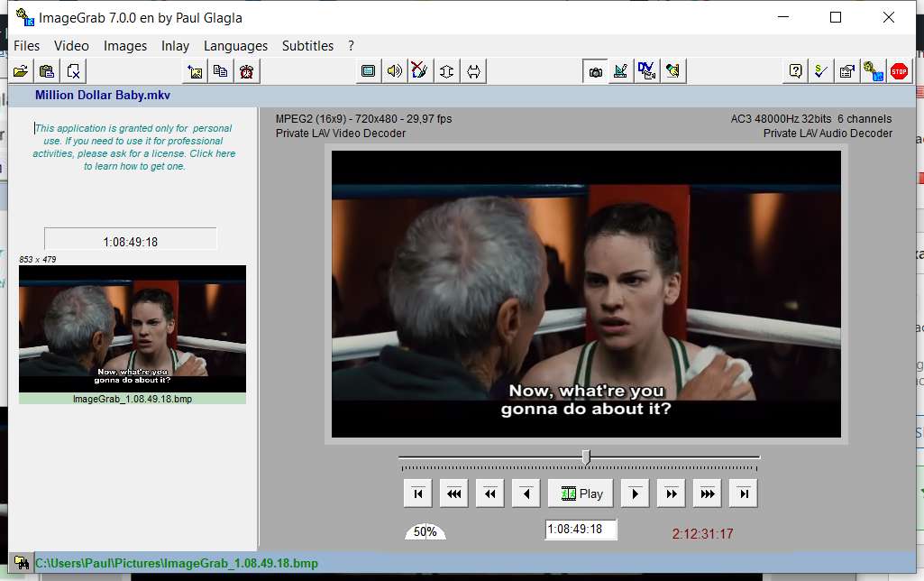Click the monitor display toolbar icon
Screen dimensions: 924x581
pos(368,71)
